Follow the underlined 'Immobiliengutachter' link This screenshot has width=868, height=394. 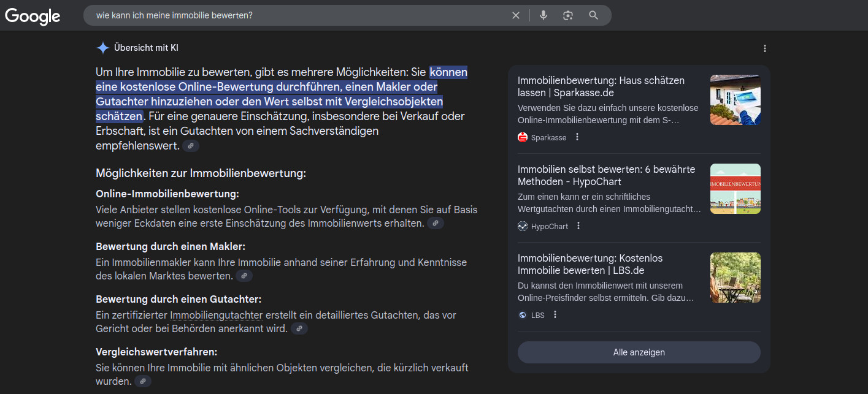click(x=217, y=315)
